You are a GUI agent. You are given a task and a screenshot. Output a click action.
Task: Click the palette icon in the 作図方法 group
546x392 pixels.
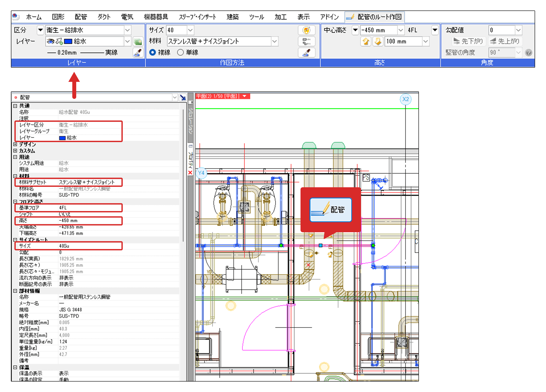coord(307,30)
